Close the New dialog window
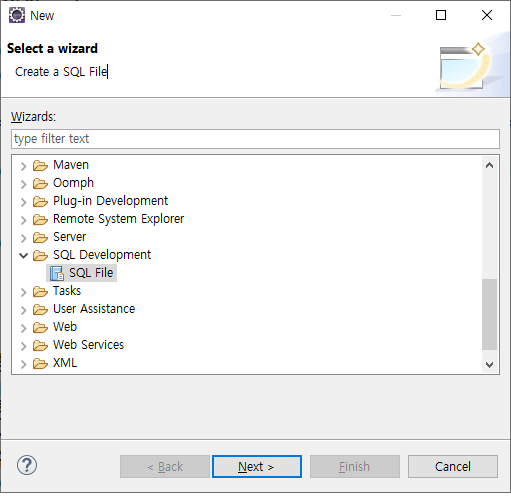 [x=487, y=15]
